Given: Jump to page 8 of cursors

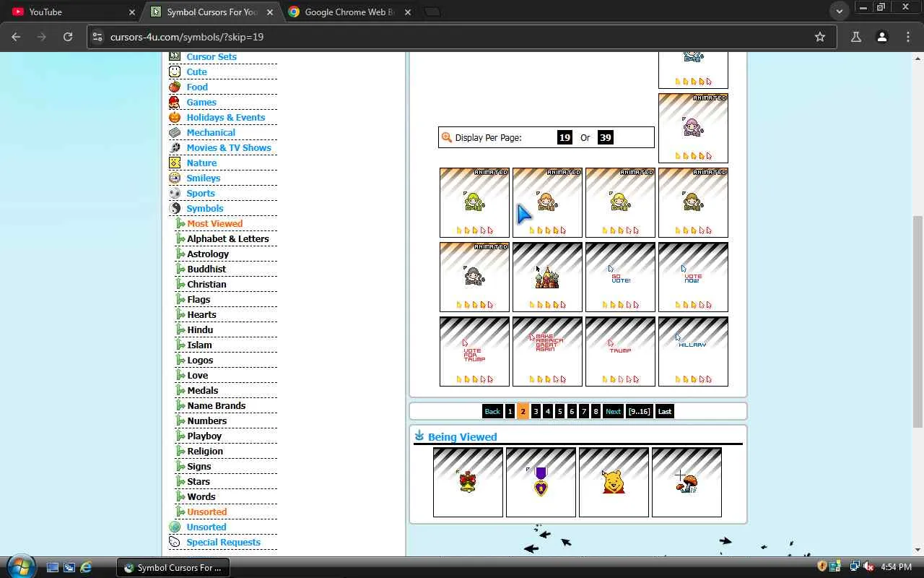Looking at the screenshot, I should click(x=596, y=411).
